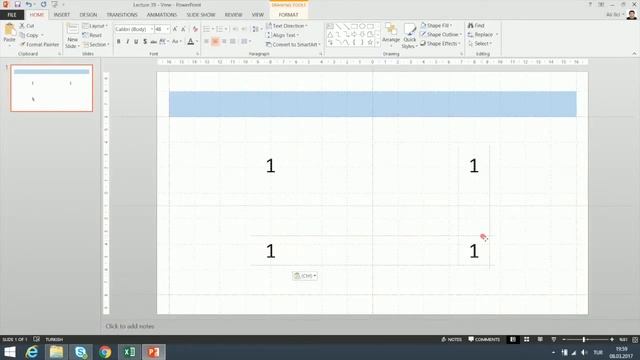Align text to the left

click(207, 42)
